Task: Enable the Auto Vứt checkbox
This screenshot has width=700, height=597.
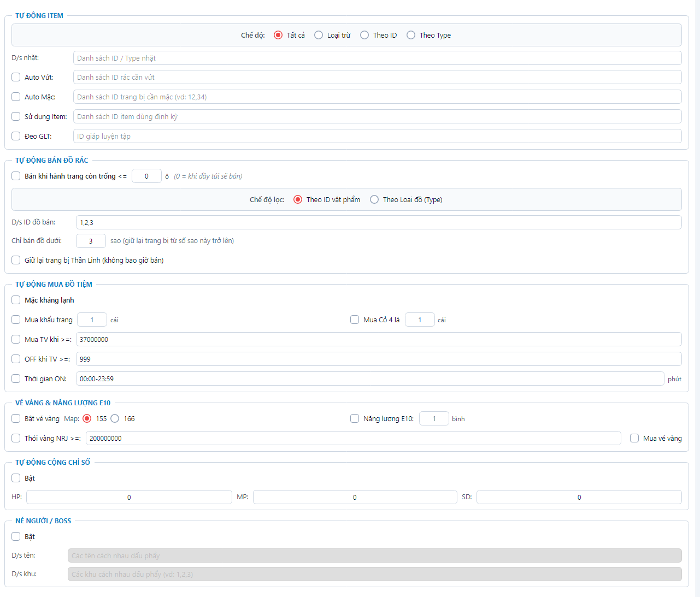Action: [16, 77]
